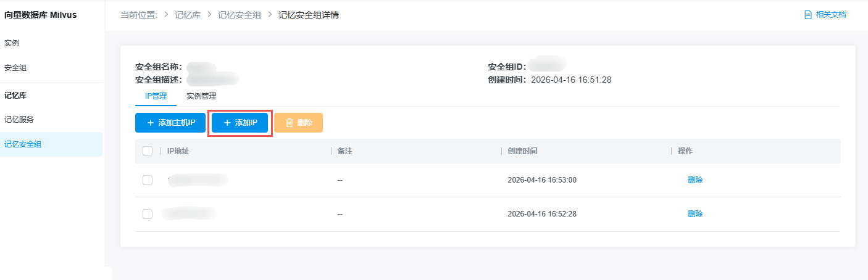Click plus icon on 添加IP button

(227, 123)
